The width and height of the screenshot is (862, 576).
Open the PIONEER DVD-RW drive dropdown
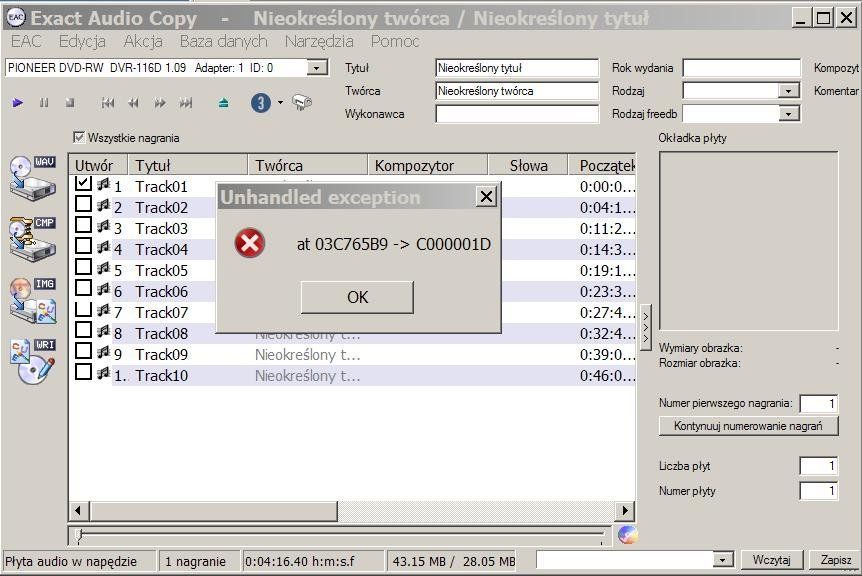tap(317, 68)
